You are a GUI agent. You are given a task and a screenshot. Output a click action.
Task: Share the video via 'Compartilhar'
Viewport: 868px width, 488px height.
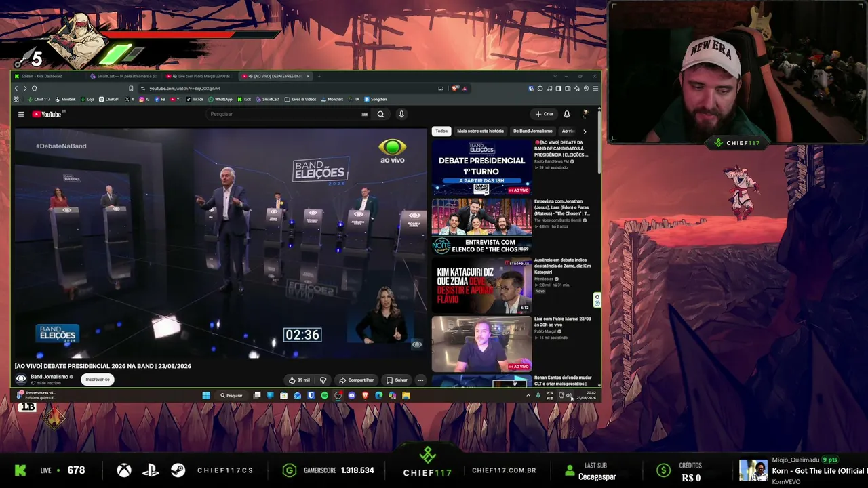coord(356,380)
